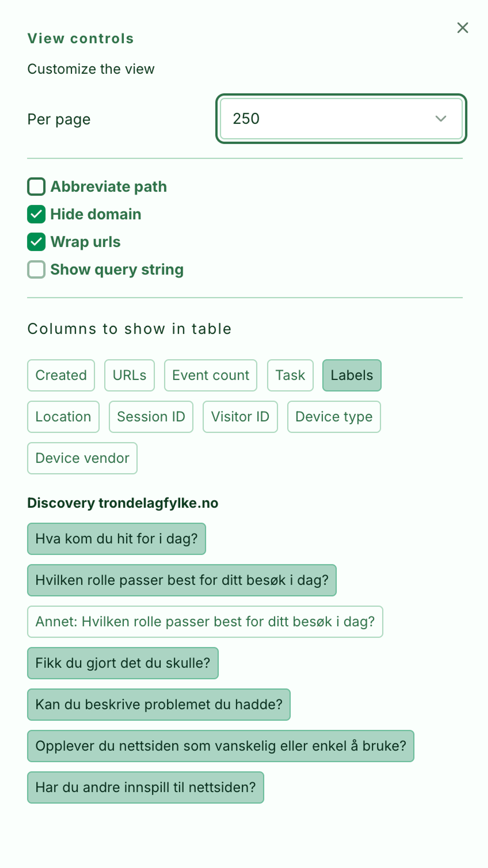The height and width of the screenshot is (868, 488).
Task: Show the Event count column
Action: (210, 375)
